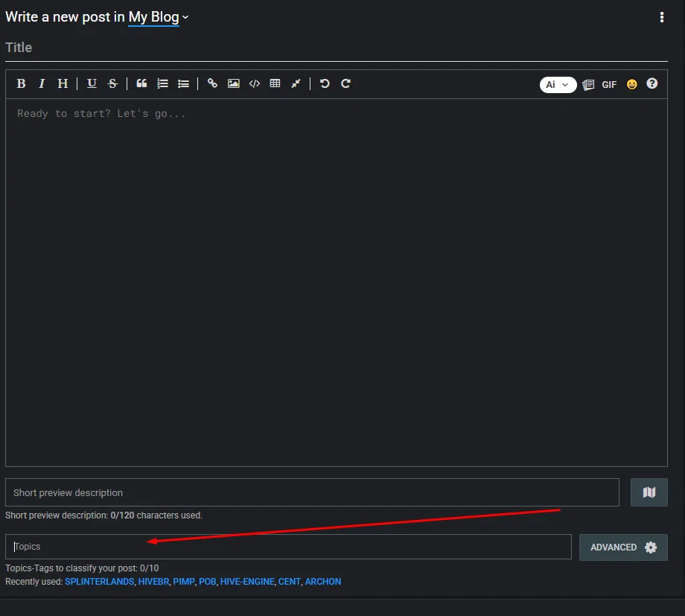This screenshot has height=616, width=685.
Task: Insert a bulleted list
Action: (183, 83)
